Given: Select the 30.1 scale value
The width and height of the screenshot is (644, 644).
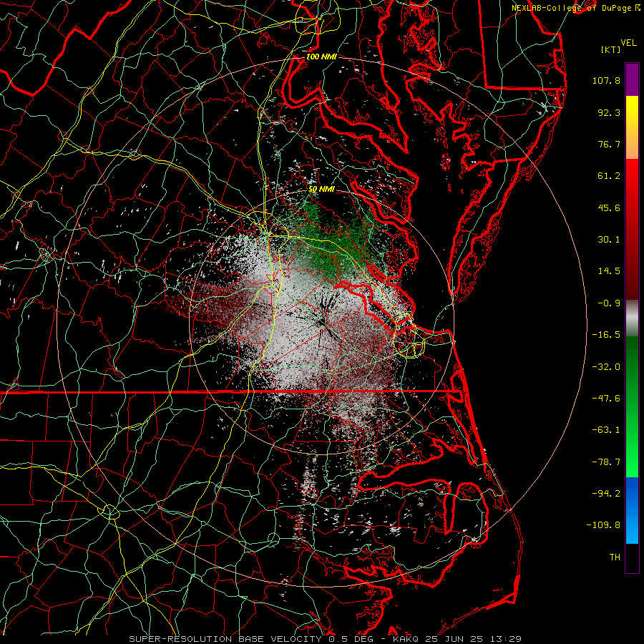Looking at the screenshot, I should (609, 240).
